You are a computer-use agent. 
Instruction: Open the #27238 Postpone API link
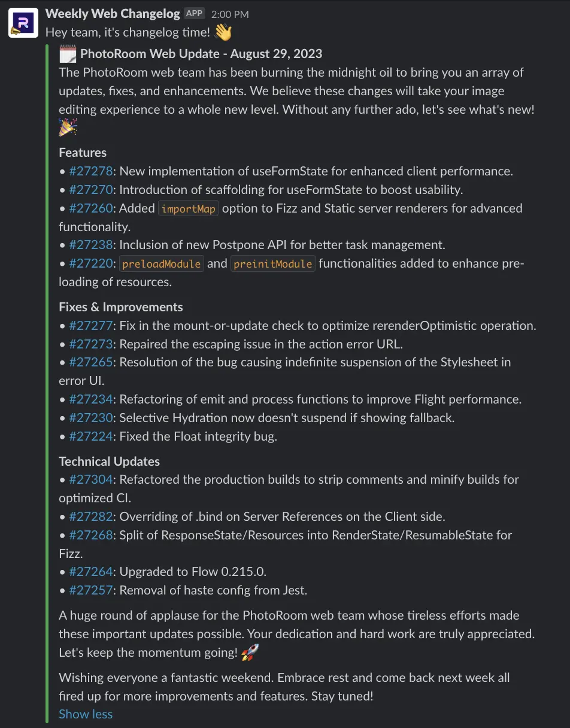pyautogui.click(x=91, y=245)
